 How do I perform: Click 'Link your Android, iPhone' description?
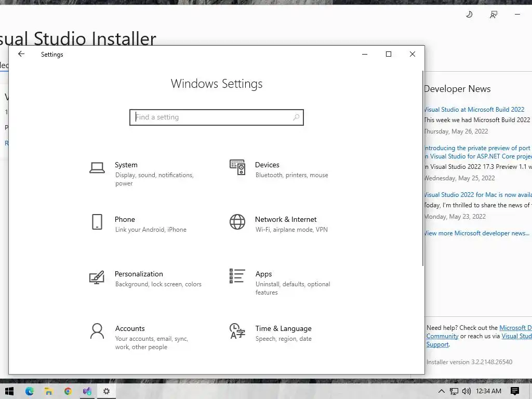tap(151, 230)
